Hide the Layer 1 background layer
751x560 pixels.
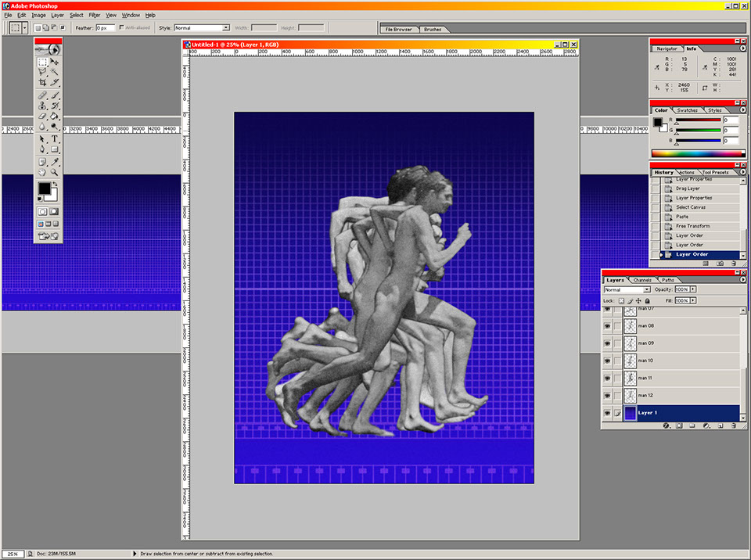607,413
